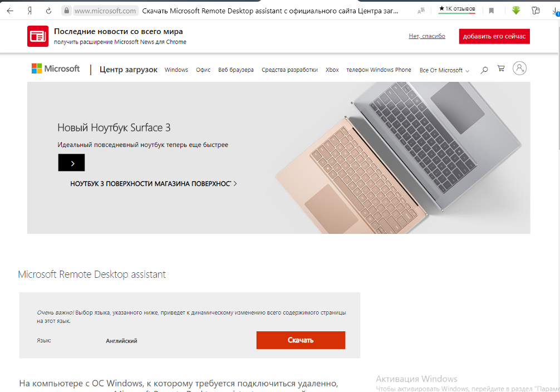The height and width of the screenshot is (392, 560).
Task: Click the 1K отзывов rating badge
Action: [x=457, y=9]
